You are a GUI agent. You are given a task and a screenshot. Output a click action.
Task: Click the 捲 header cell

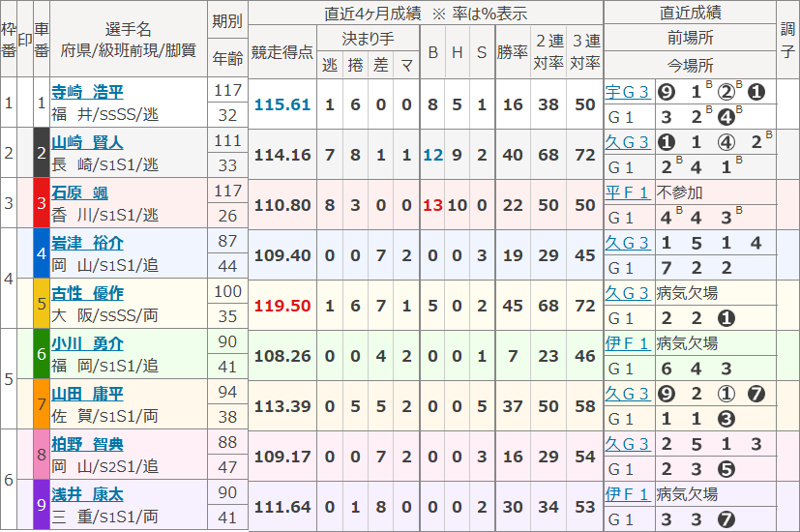[x=355, y=65]
